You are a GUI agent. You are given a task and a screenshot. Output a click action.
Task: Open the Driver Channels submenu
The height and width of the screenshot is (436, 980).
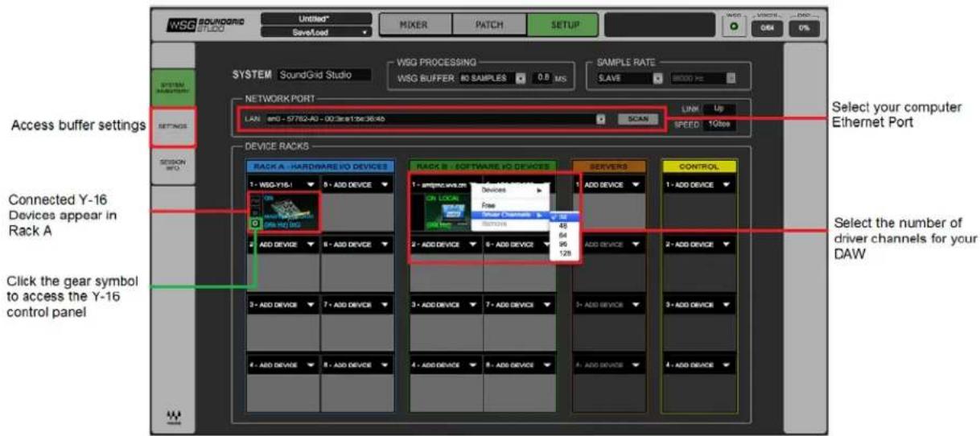(x=510, y=216)
